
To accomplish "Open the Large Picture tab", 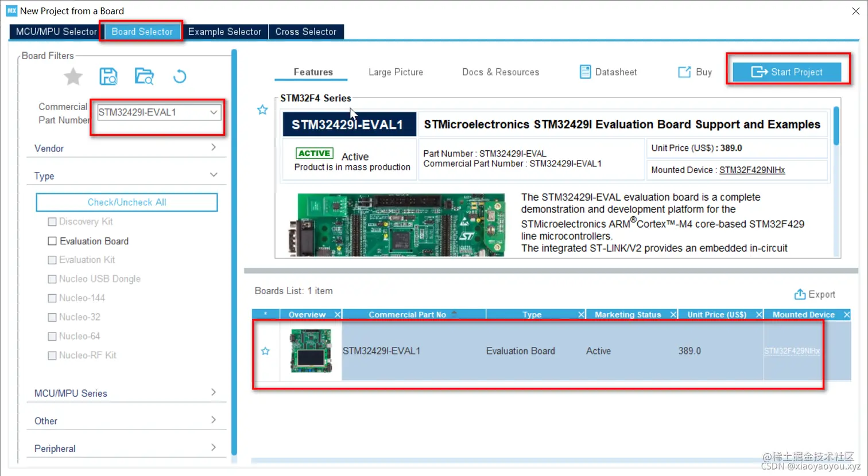I will tap(396, 72).
